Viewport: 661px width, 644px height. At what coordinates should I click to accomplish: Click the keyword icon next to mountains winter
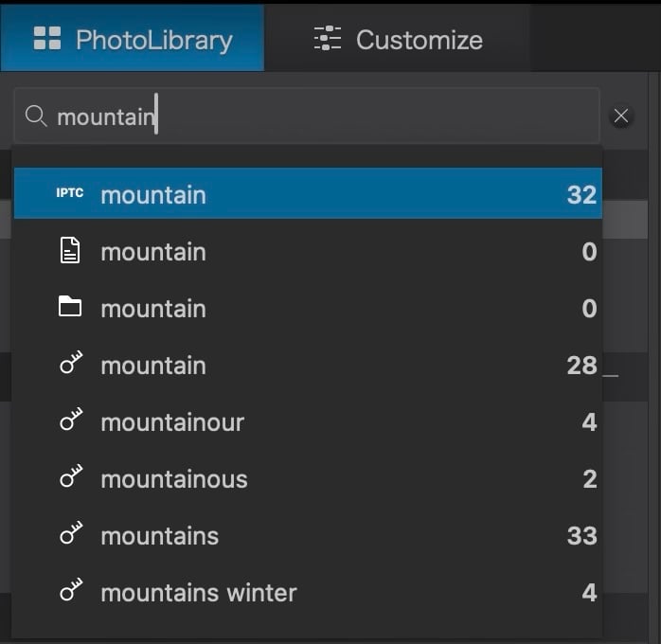[70, 592]
